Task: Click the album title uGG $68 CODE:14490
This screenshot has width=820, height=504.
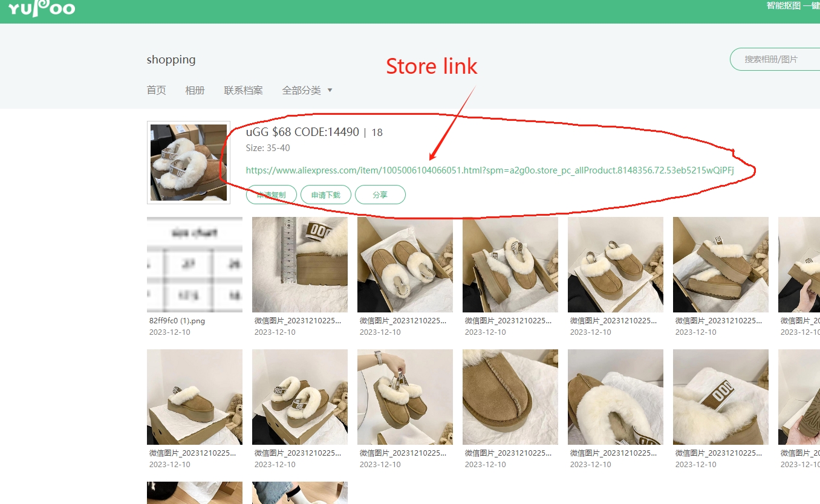Action: tap(302, 132)
